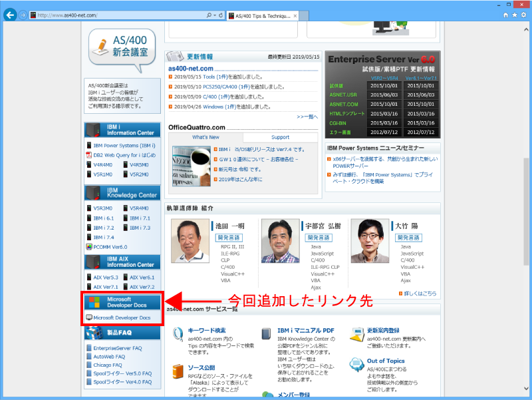
Task: Click the キーワード検索 magnifier icon
Action: 178,334
